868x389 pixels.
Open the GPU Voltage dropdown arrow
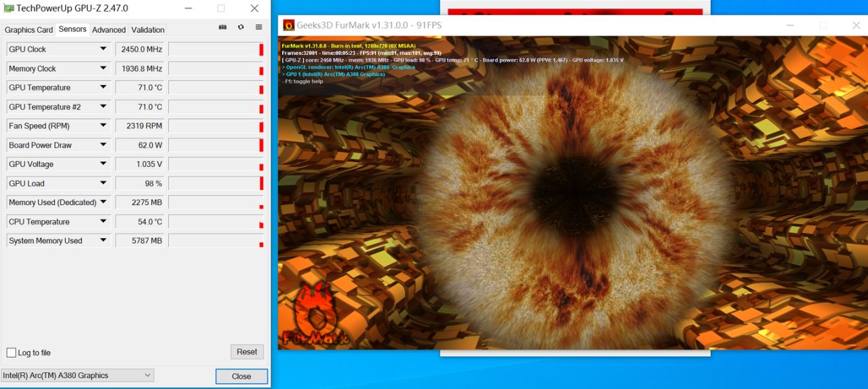[x=104, y=164]
